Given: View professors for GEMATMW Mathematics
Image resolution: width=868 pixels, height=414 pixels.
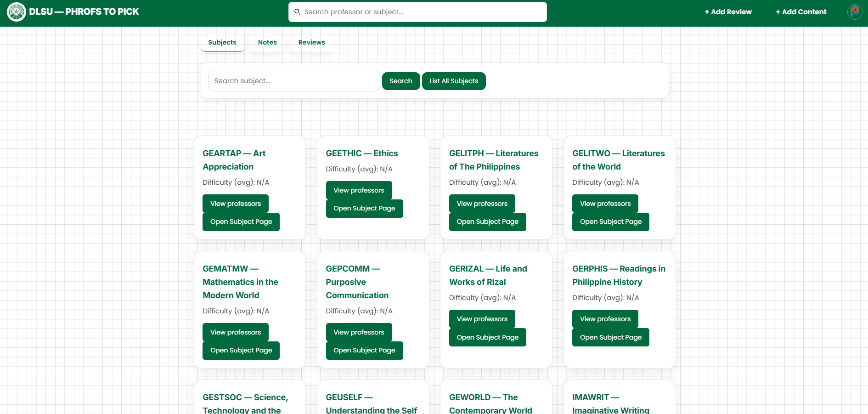Looking at the screenshot, I should (235, 332).
